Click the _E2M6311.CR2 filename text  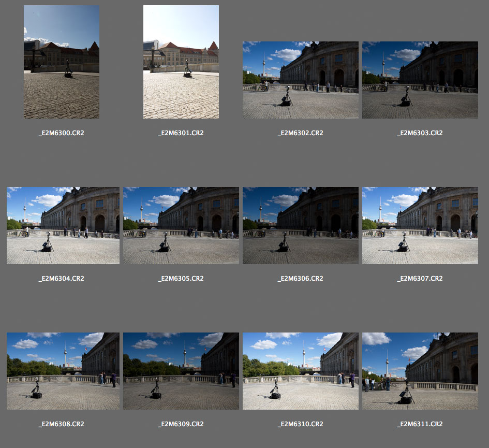[420, 424]
